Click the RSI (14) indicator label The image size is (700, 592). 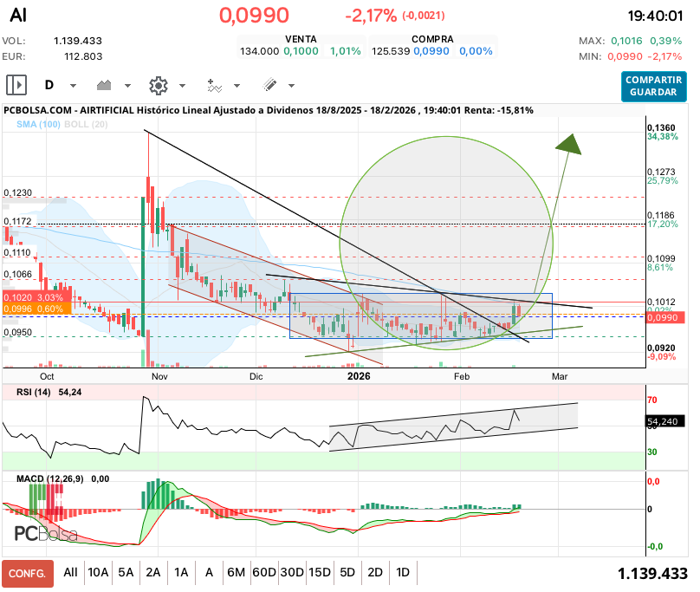click(34, 393)
